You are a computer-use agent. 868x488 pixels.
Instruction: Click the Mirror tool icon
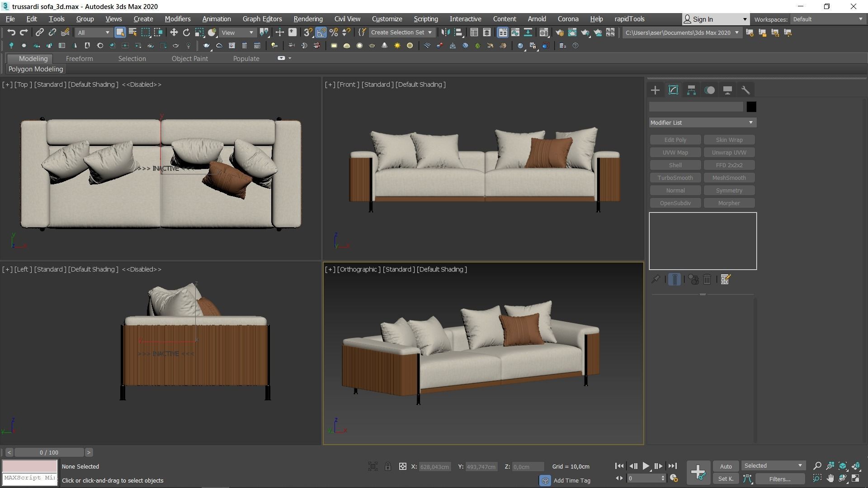coord(445,32)
